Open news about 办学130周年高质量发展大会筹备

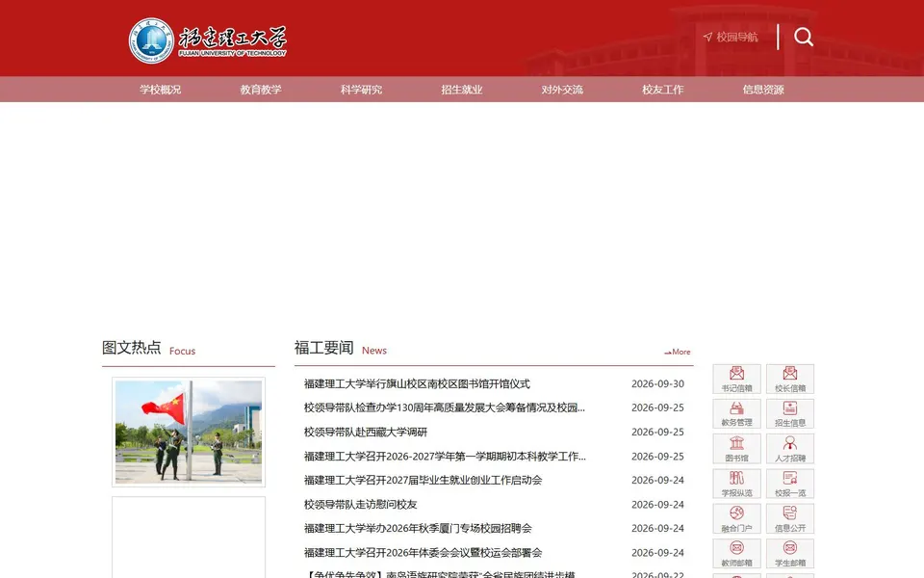[445, 407]
